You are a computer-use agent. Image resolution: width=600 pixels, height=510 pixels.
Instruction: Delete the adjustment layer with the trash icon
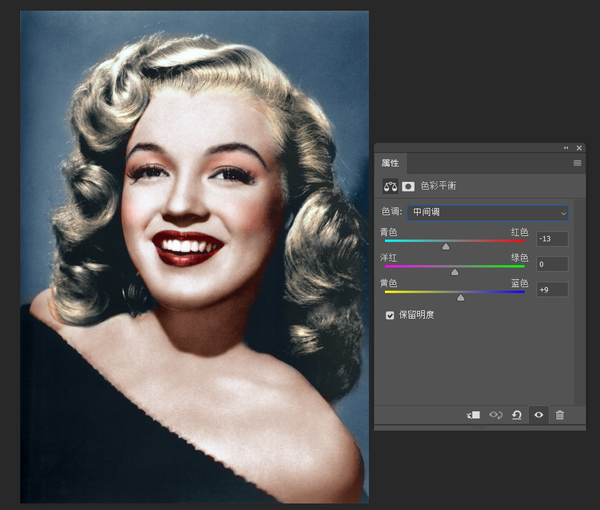(x=559, y=415)
